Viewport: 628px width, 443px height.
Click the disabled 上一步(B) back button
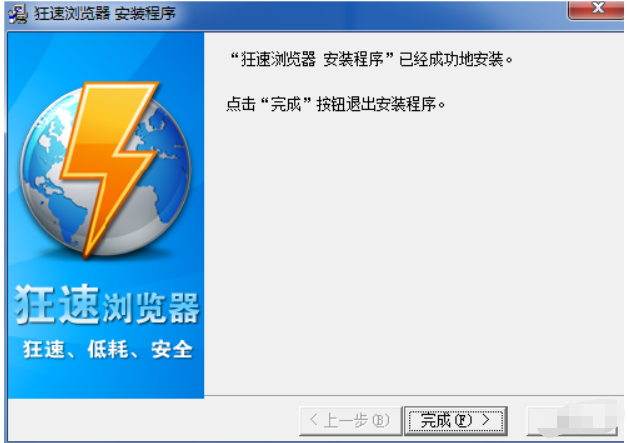click(350, 421)
